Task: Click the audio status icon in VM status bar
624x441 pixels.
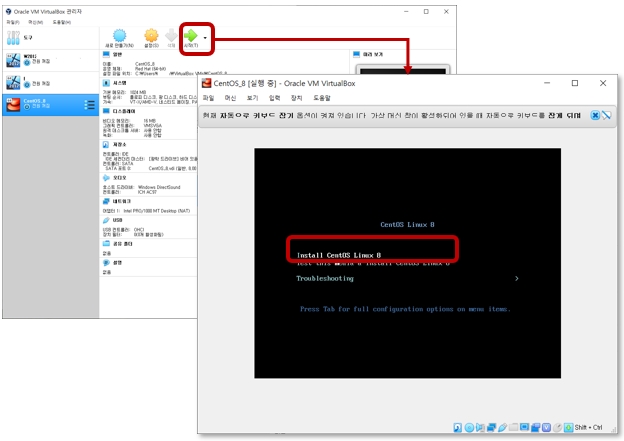Action: (480, 427)
